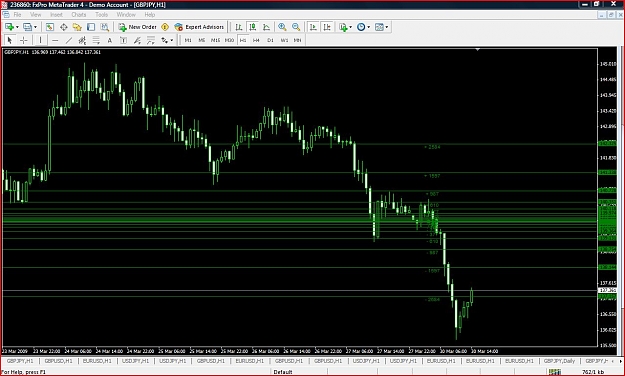
Task: Select the Crosshair tool
Action: pyautogui.click(x=24, y=40)
